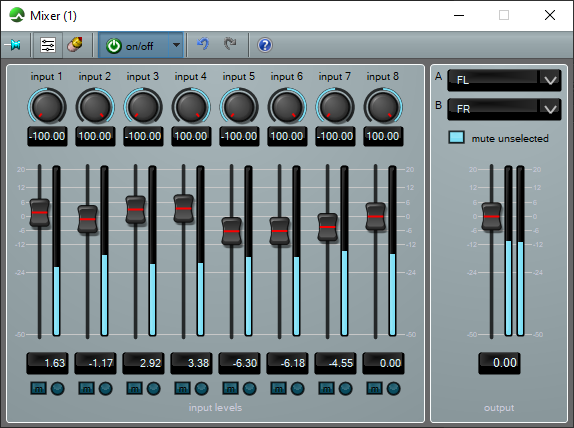The width and height of the screenshot is (574, 428).
Task: Click the input 3 level fader handle
Action: (135, 209)
